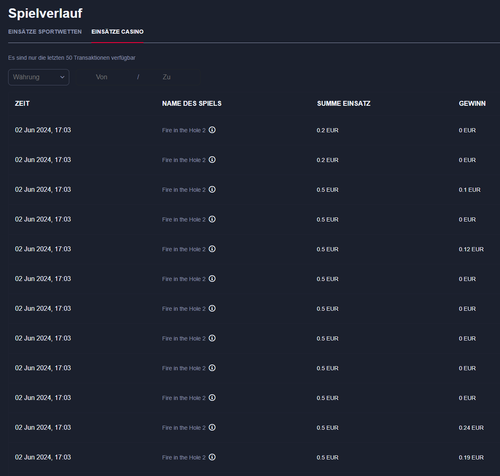
Task: Set the Zu end date field
Action: [167, 77]
